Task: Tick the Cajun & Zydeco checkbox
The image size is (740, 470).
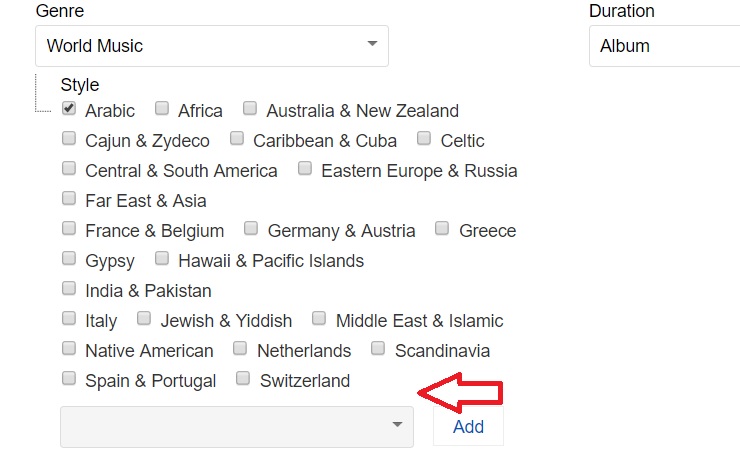Action: pos(69,139)
